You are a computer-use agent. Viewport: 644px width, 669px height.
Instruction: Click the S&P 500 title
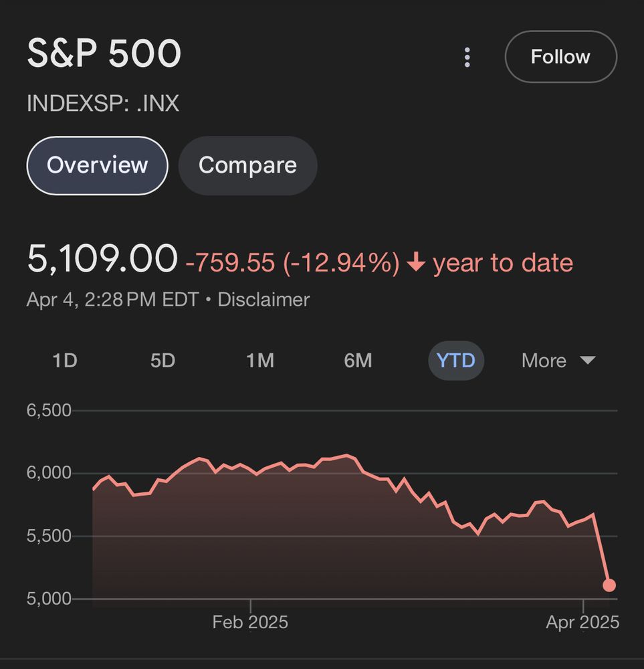[x=104, y=54]
